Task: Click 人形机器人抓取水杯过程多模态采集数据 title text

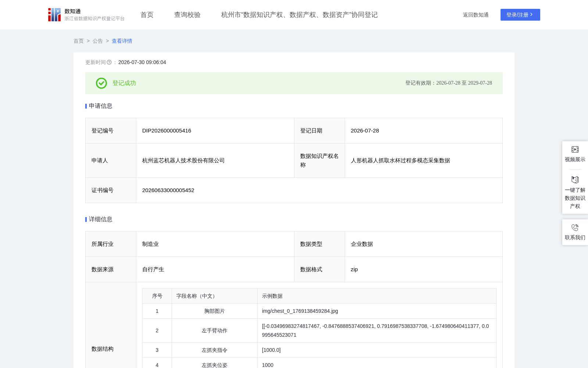Action: 401,160
